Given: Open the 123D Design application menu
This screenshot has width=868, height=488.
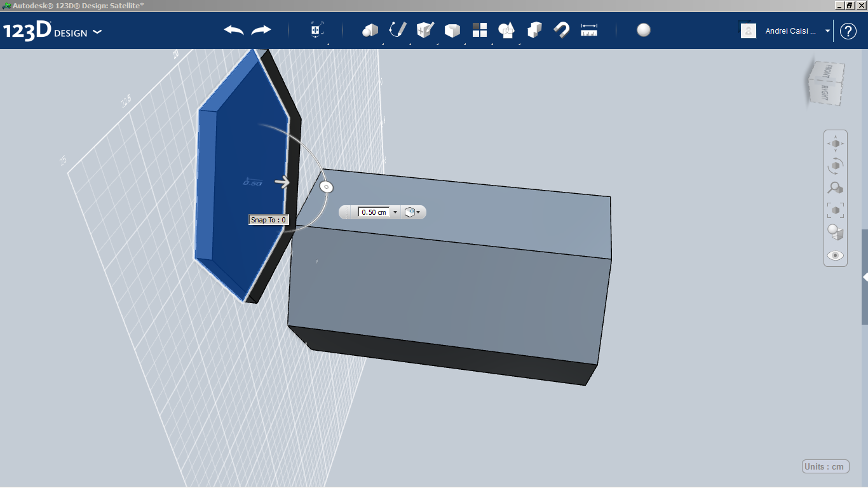Looking at the screenshot, I should [x=53, y=31].
